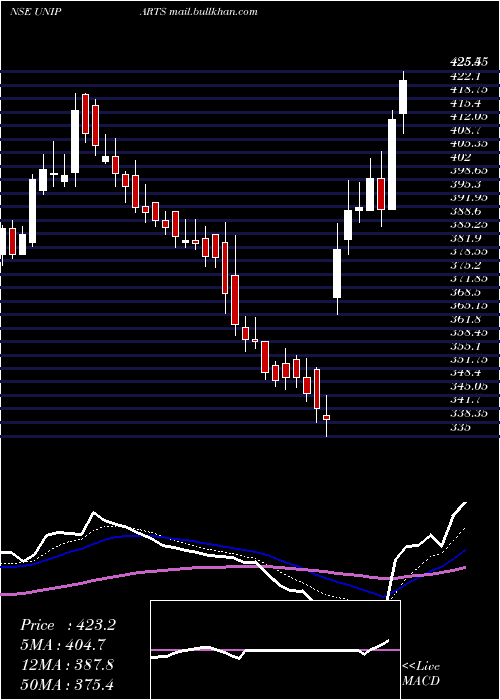Click the '<<Live MACD' label

(421, 674)
